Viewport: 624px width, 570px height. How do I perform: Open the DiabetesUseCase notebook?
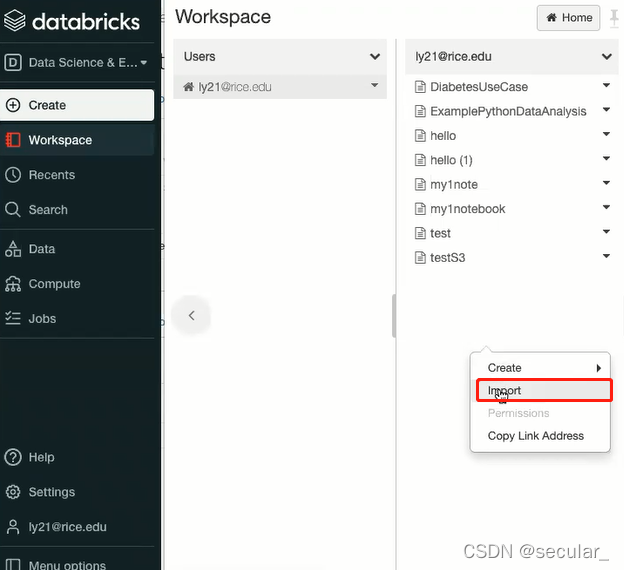(x=479, y=87)
